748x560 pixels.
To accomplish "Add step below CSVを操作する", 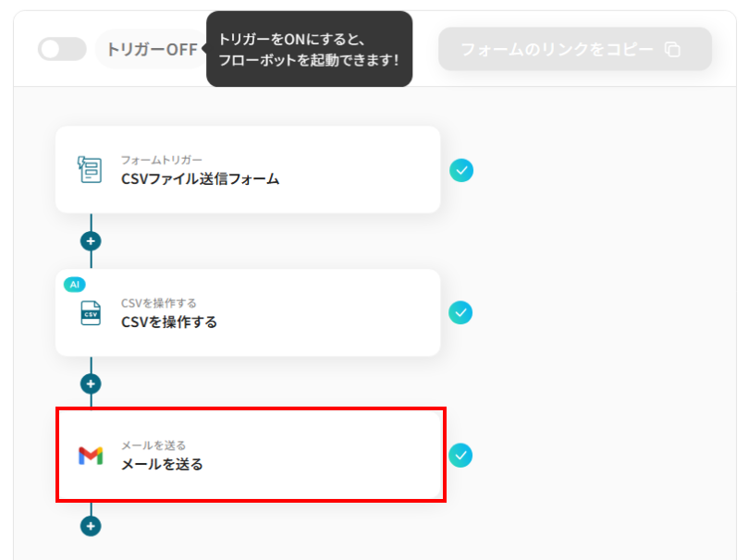I will pos(91,383).
